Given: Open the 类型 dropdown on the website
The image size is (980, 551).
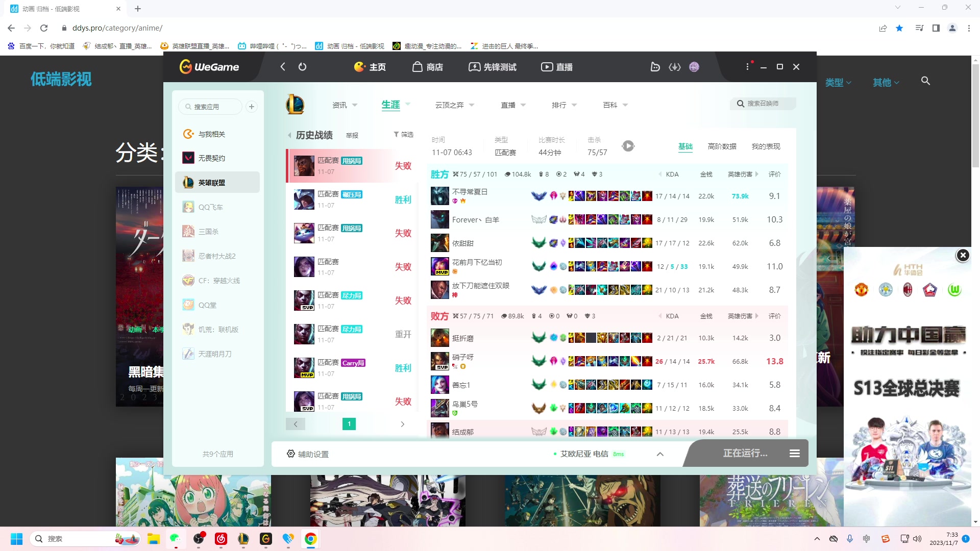Looking at the screenshot, I should [838, 82].
